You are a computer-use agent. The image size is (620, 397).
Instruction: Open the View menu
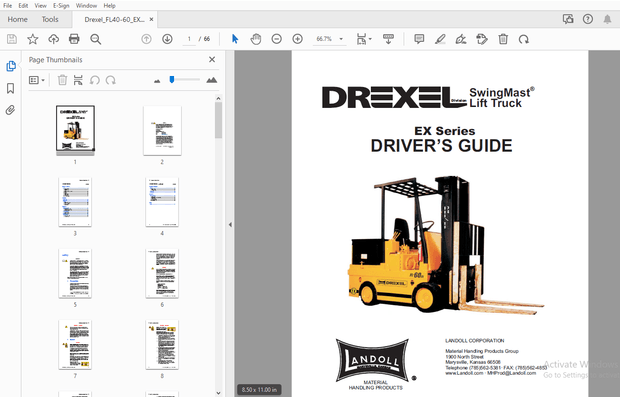(x=40, y=6)
